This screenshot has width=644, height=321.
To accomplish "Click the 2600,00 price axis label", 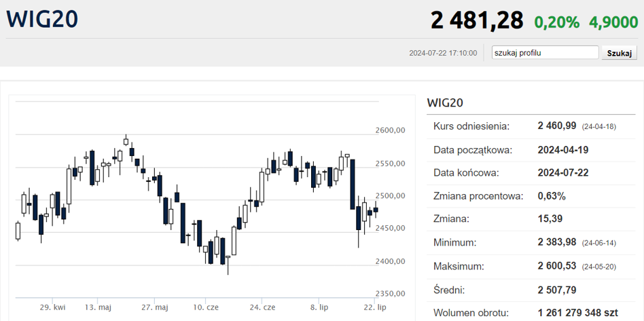I will pos(390,131).
